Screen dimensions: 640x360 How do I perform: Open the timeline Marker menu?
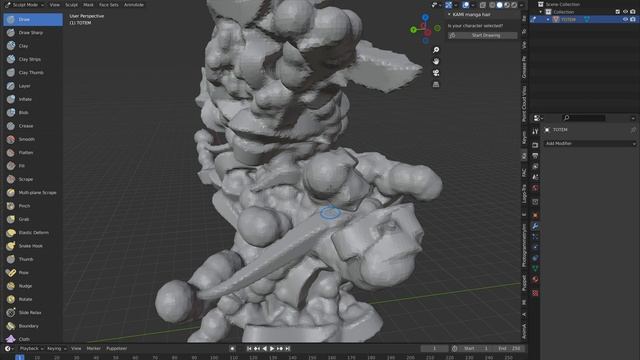93,349
